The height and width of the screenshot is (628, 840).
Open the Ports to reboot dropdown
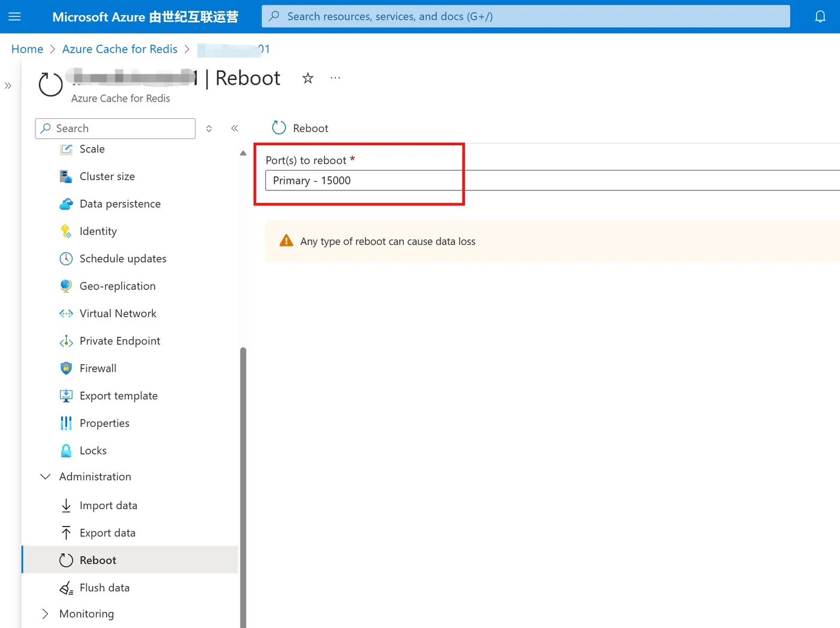pos(553,181)
